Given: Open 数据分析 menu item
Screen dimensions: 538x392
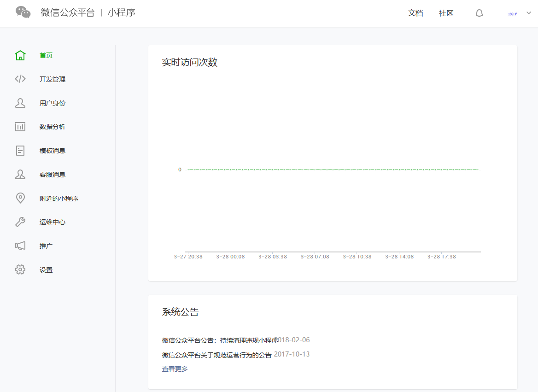Looking at the screenshot, I should pyautogui.click(x=52, y=127).
